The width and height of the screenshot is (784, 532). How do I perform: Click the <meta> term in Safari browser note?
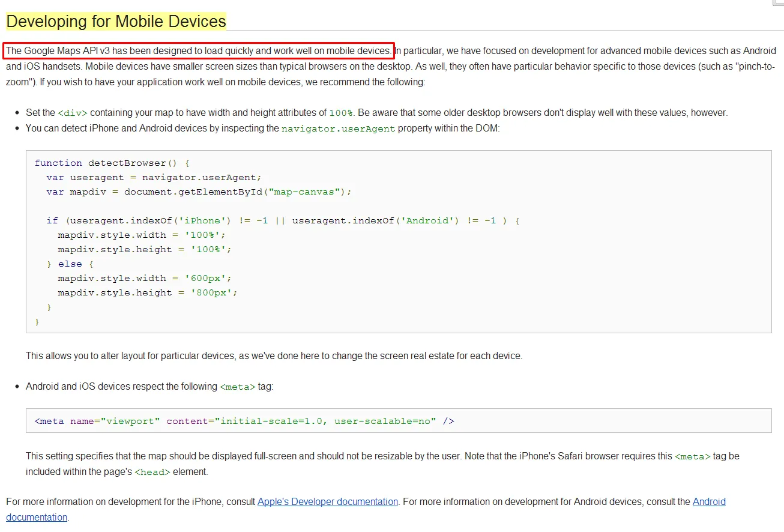(693, 456)
